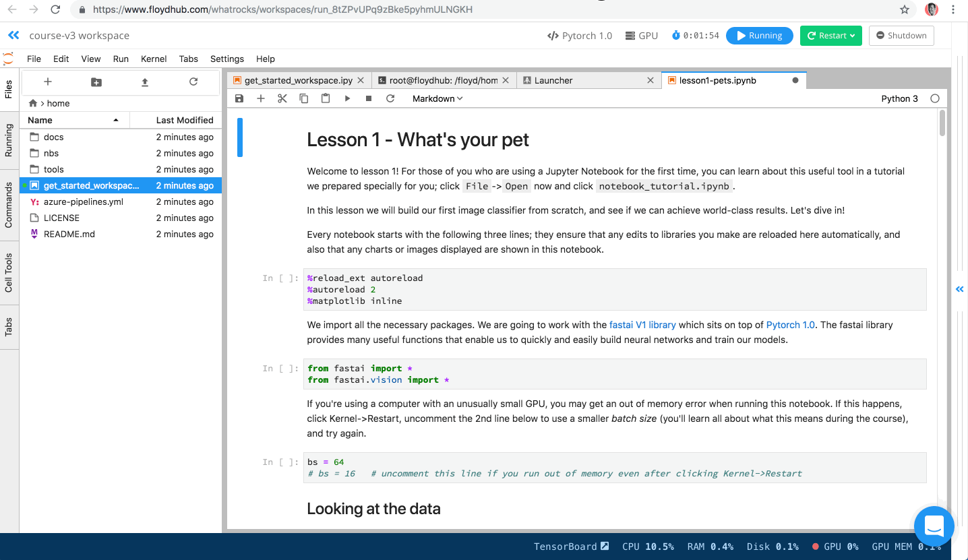Interrupt the kernel with the stop icon
Viewport: 968px width, 560px height.
(x=369, y=98)
